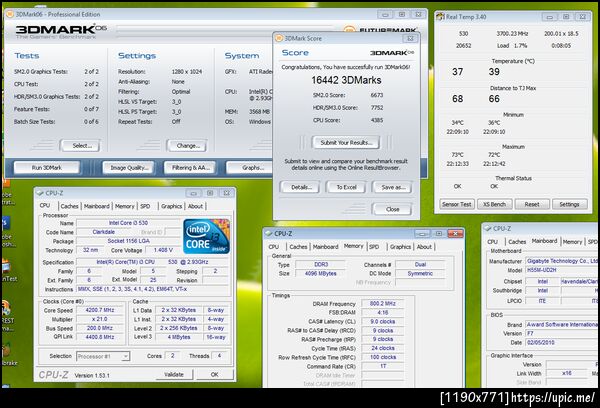The height and width of the screenshot is (408, 600).
Task: Click DRAM Frequency 800.2 MHz value
Action: click(383, 304)
